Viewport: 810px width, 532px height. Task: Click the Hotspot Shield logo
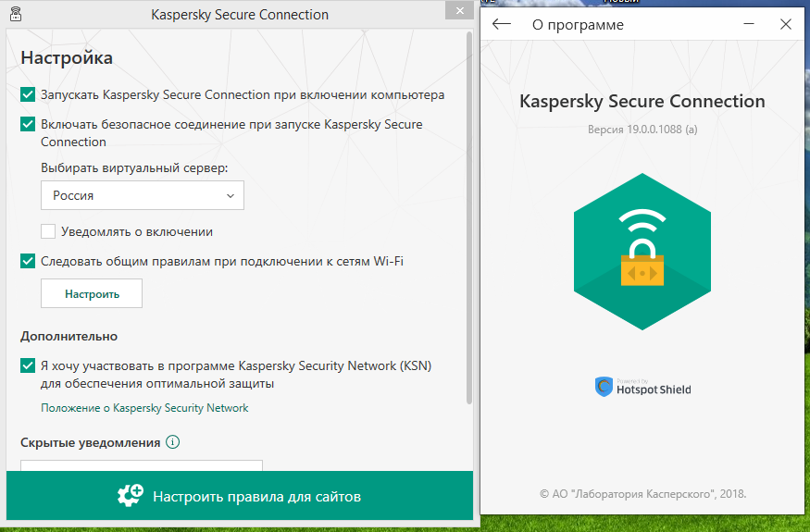click(x=642, y=387)
